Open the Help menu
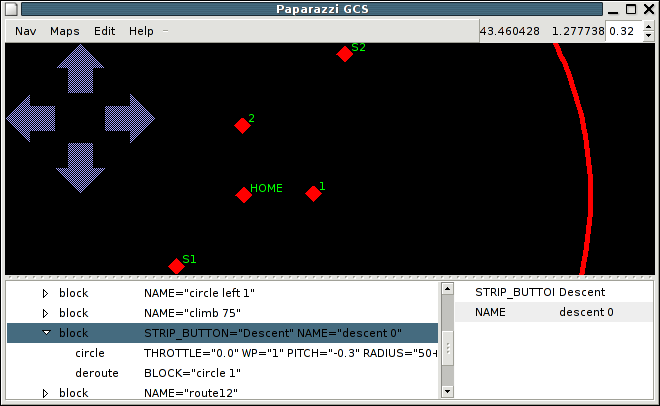Screen dimensions: 660x406 coord(141,31)
